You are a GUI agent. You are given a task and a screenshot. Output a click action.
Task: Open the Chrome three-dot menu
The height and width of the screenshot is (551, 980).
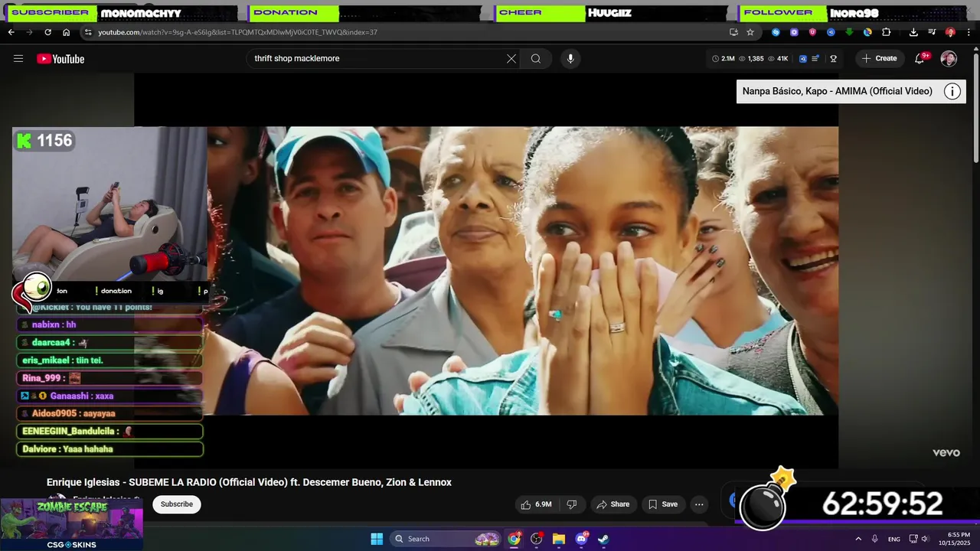969,32
